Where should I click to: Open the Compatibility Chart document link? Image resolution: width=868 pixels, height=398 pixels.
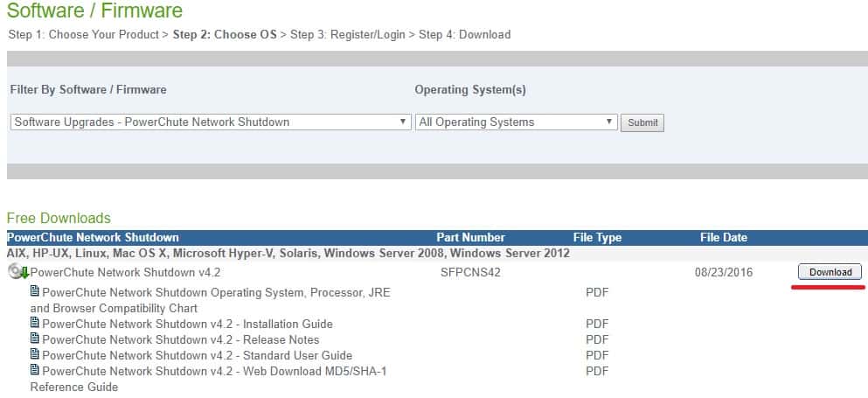click(216, 292)
